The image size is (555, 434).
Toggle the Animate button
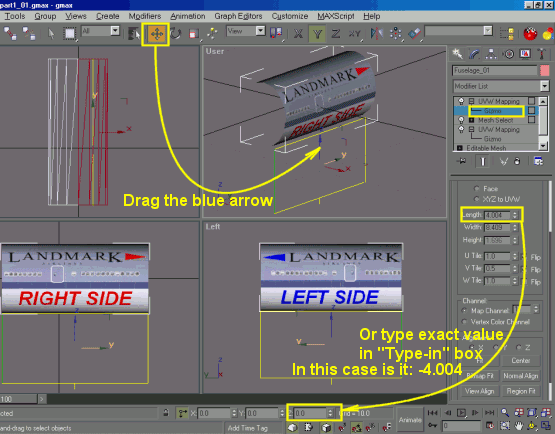click(410, 420)
